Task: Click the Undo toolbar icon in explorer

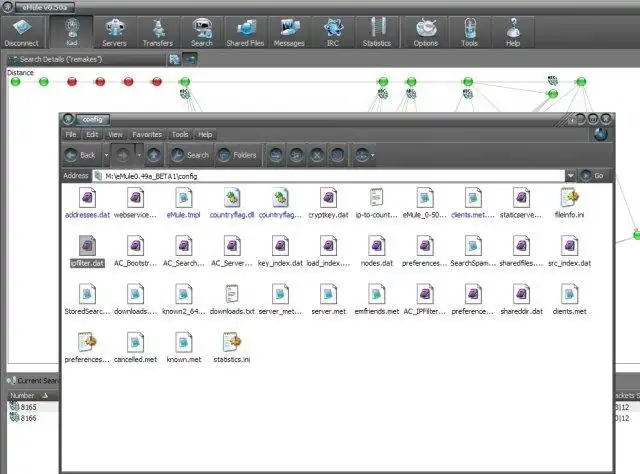Action: point(338,155)
